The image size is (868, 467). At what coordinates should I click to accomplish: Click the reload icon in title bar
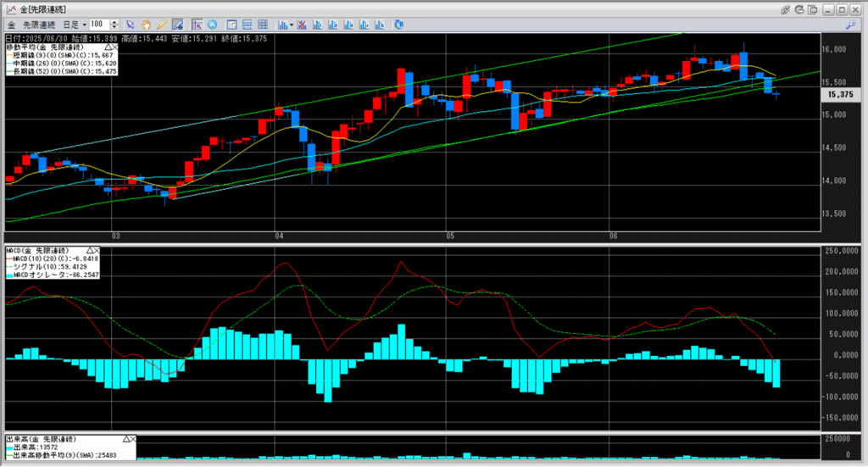coord(798,9)
